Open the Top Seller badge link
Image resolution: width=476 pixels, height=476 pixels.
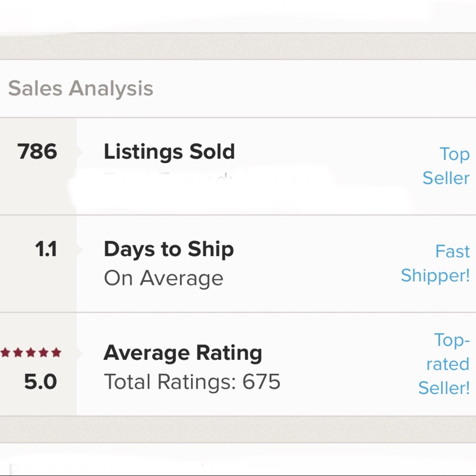pyautogui.click(x=446, y=166)
